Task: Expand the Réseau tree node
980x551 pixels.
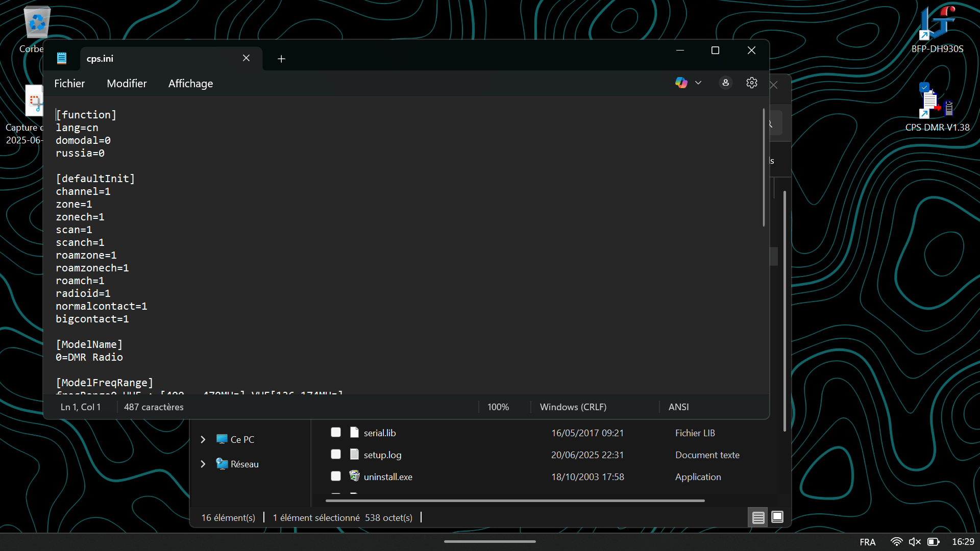Action: [x=203, y=464]
